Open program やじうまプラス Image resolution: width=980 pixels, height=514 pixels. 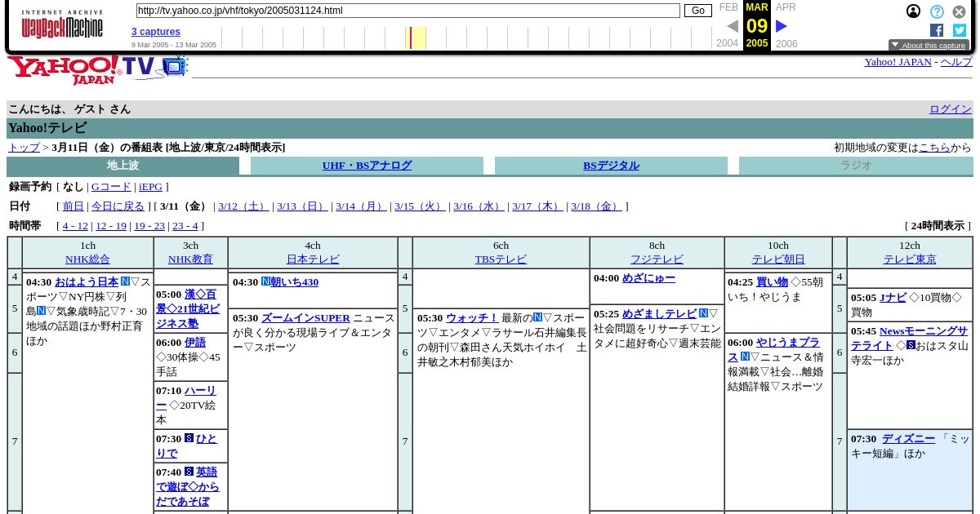pos(776,350)
